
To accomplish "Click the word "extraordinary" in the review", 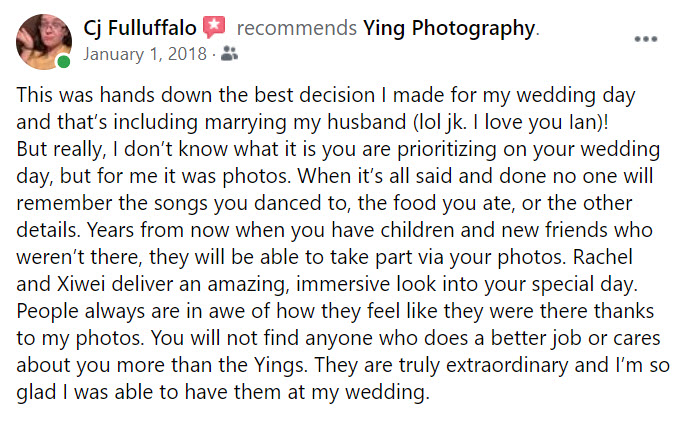I will tap(507, 365).
